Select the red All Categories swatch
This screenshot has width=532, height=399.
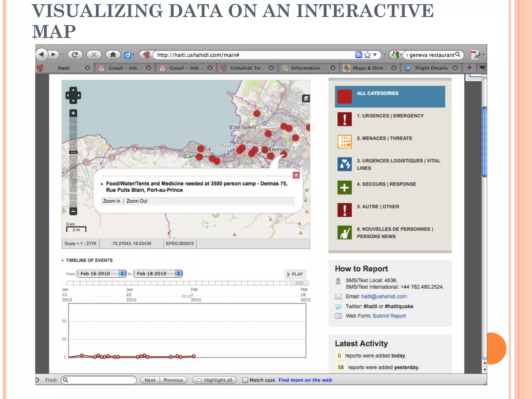tap(344, 96)
